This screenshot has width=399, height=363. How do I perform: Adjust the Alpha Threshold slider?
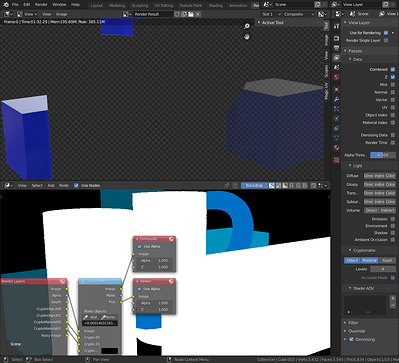point(383,155)
